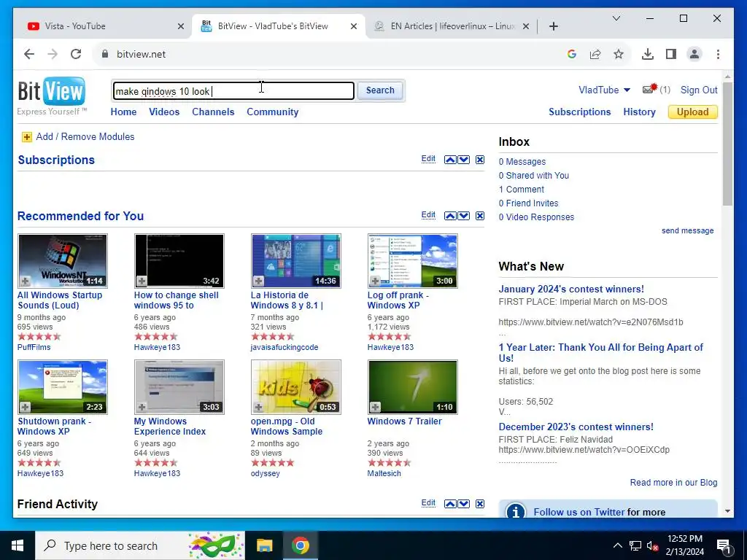Click the Windows taskbar search box
Viewport: 747px width, 560px height.
coord(140,545)
